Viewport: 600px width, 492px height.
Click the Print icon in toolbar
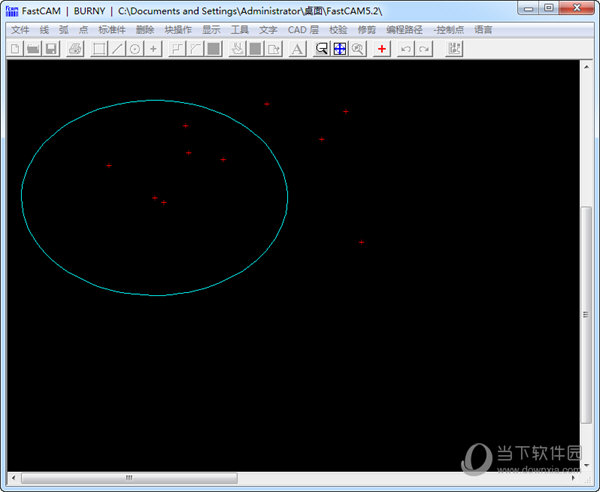(75, 49)
